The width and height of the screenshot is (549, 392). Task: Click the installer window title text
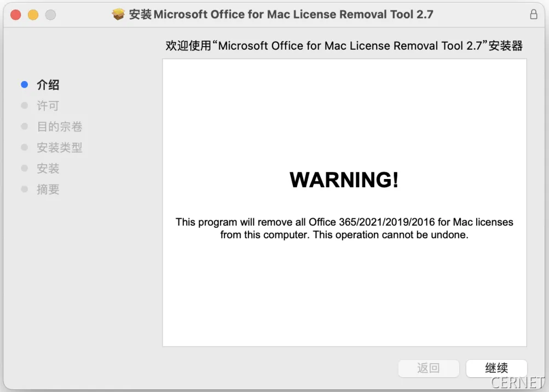tap(281, 15)
